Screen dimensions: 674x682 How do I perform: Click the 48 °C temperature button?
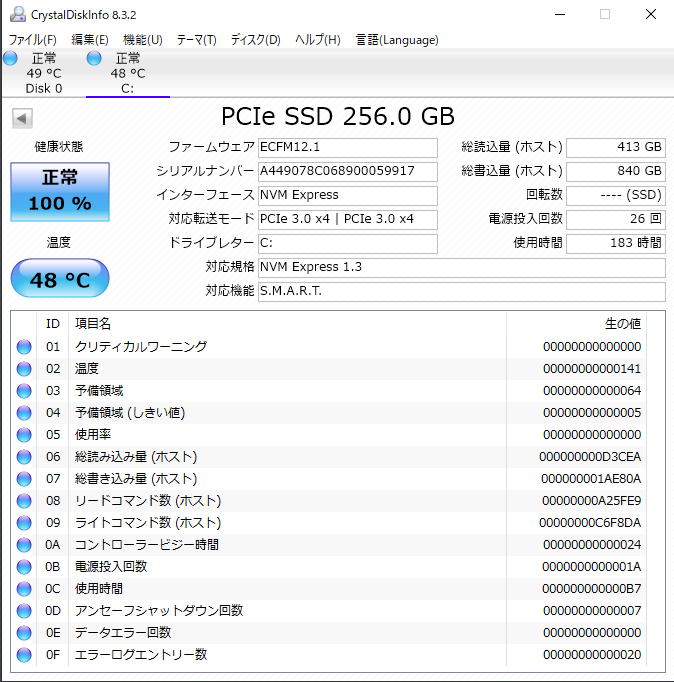pyautogui.click(x=59, y=280)
